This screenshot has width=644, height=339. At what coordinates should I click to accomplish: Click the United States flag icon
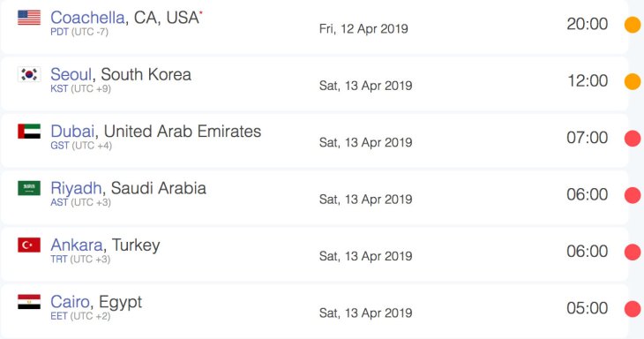29,18
